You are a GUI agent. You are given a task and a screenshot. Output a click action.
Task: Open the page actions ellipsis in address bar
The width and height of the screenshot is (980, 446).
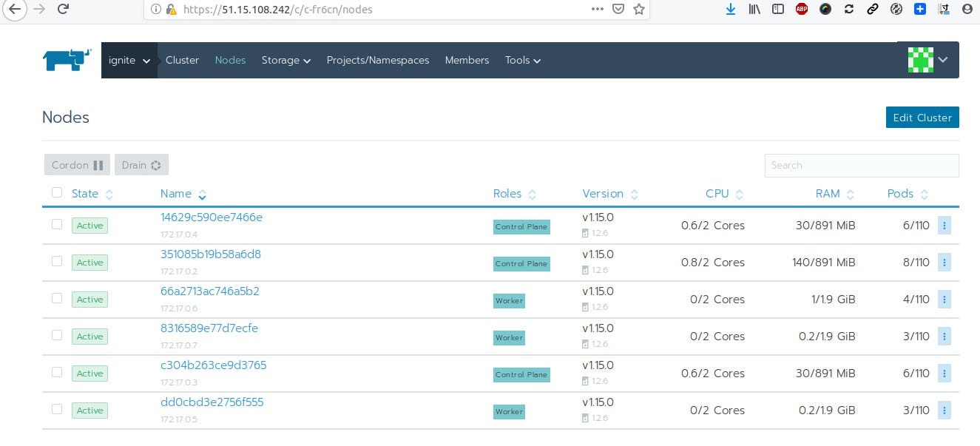click(598, 10)
